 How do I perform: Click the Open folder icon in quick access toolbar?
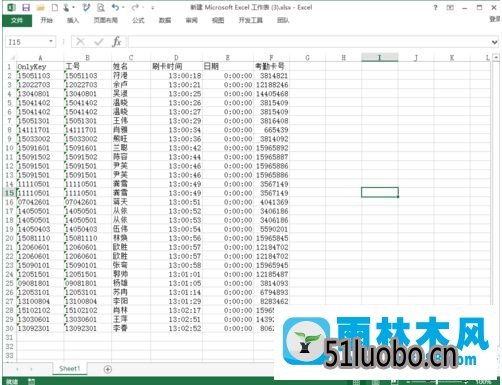coord(41,7)
